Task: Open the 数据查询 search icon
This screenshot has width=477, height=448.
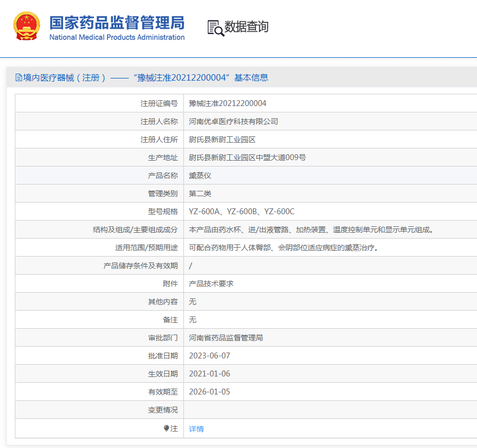Action: coord(216,28)
